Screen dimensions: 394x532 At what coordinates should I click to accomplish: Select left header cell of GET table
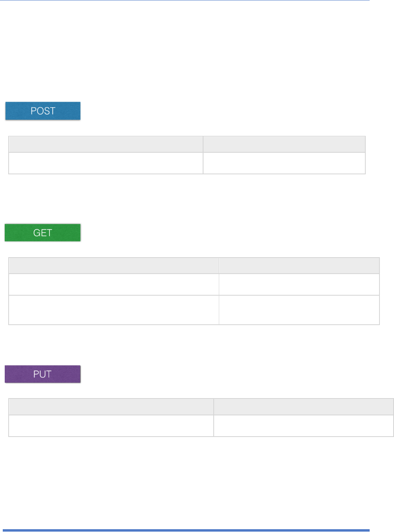tap(114, 265)
